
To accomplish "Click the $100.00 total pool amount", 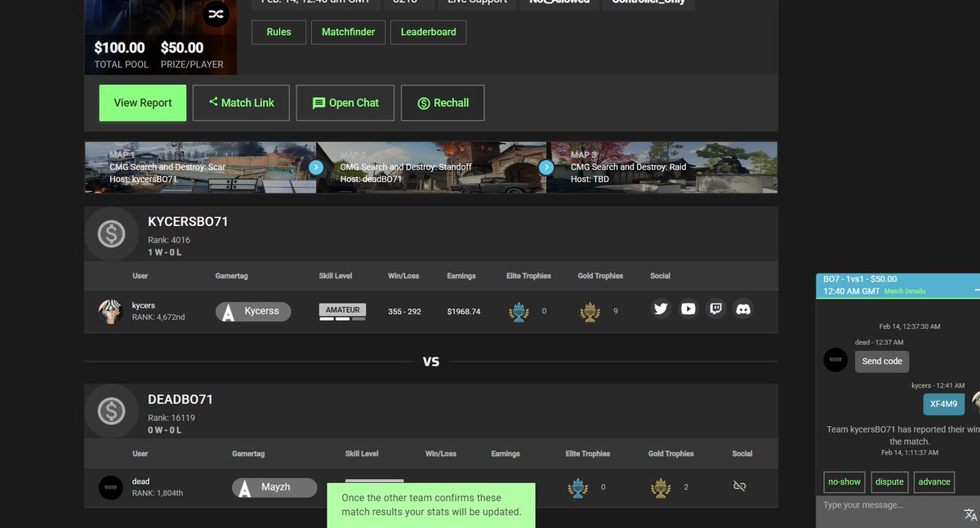I will pyautogui.click(x=120, y=48).
